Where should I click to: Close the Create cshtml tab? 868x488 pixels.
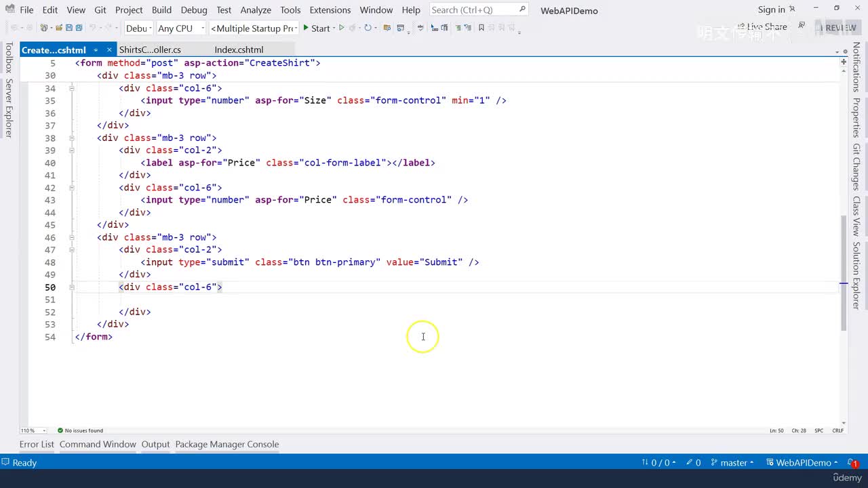109,49
